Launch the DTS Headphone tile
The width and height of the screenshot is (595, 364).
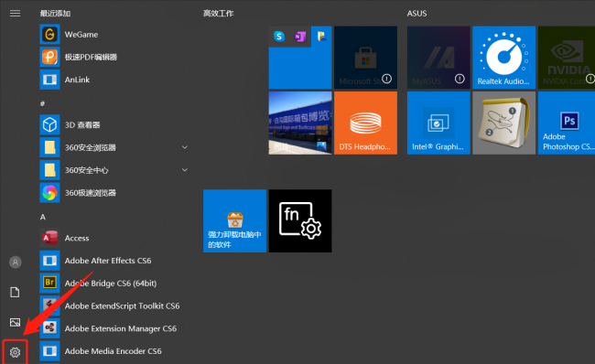coord(365,123)
